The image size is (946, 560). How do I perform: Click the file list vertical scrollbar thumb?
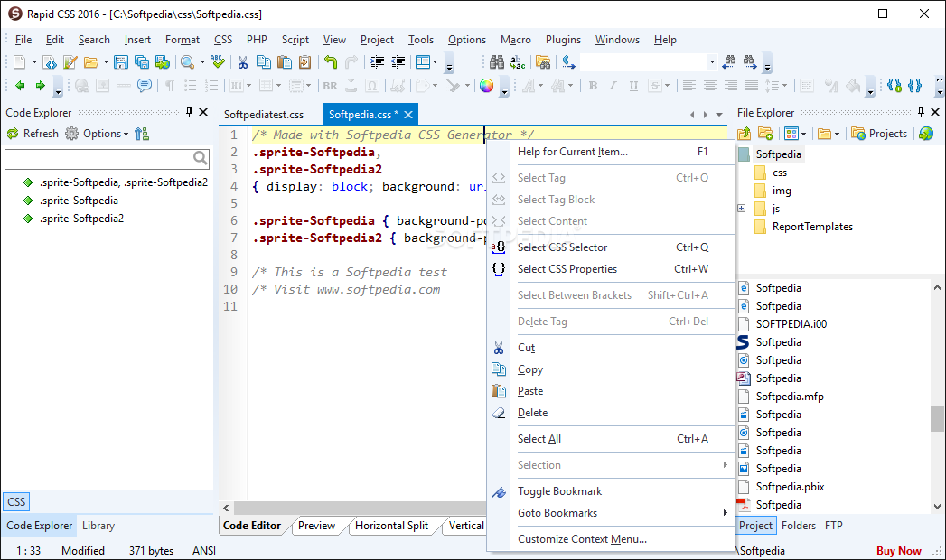[937, 419]
